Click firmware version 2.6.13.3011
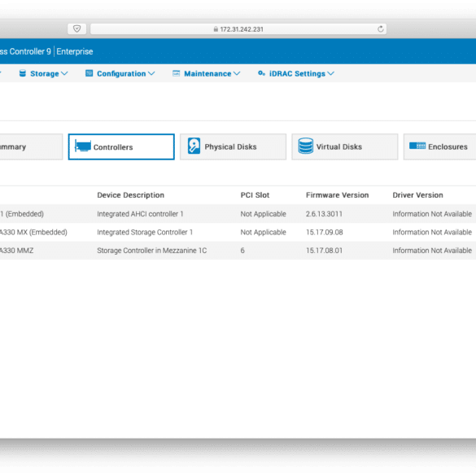476x476 pixels. pyautogui.click(x=324, y=214)
